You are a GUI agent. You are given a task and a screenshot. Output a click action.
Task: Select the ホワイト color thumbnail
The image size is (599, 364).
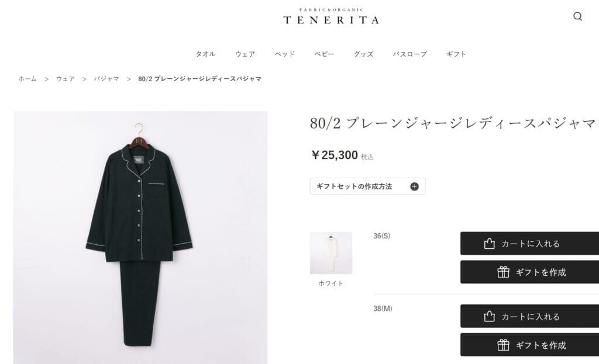[x=331, y=253]
